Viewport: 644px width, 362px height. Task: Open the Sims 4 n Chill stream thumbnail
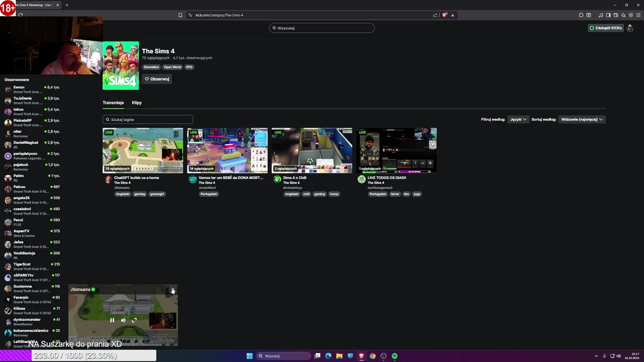(x=312, y=150)
